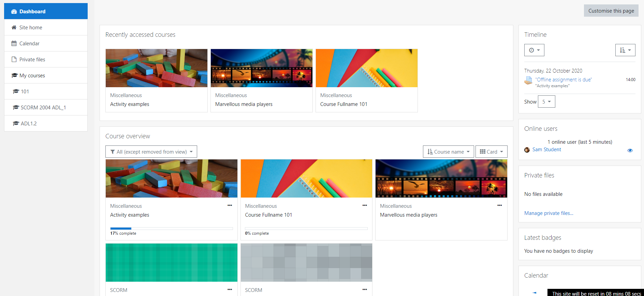The image size is (644, 296).
Task: Click the green patterned SCORM course image
Action: 172,263
